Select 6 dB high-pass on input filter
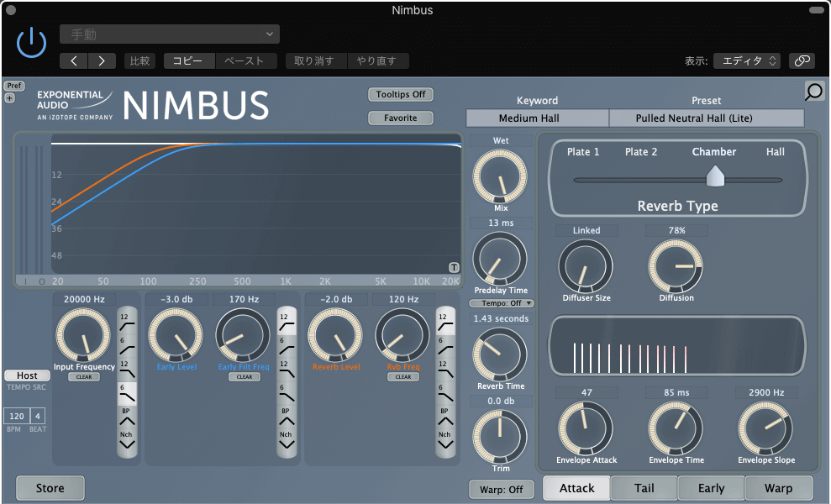 (x=127, y=345)
